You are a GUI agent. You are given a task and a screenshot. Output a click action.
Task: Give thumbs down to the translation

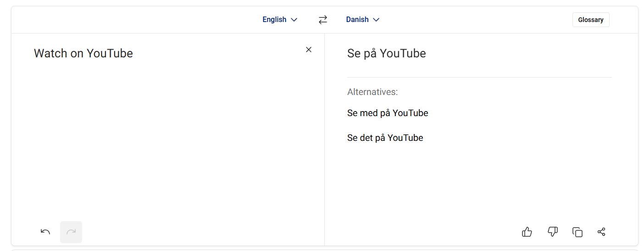point(553,232)
